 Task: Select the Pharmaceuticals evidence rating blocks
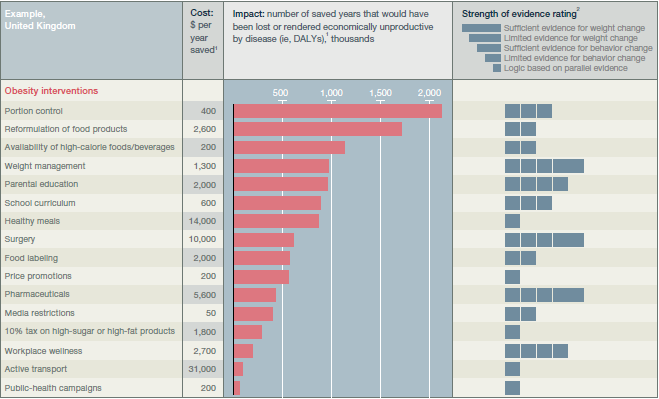tap(544, 295)
